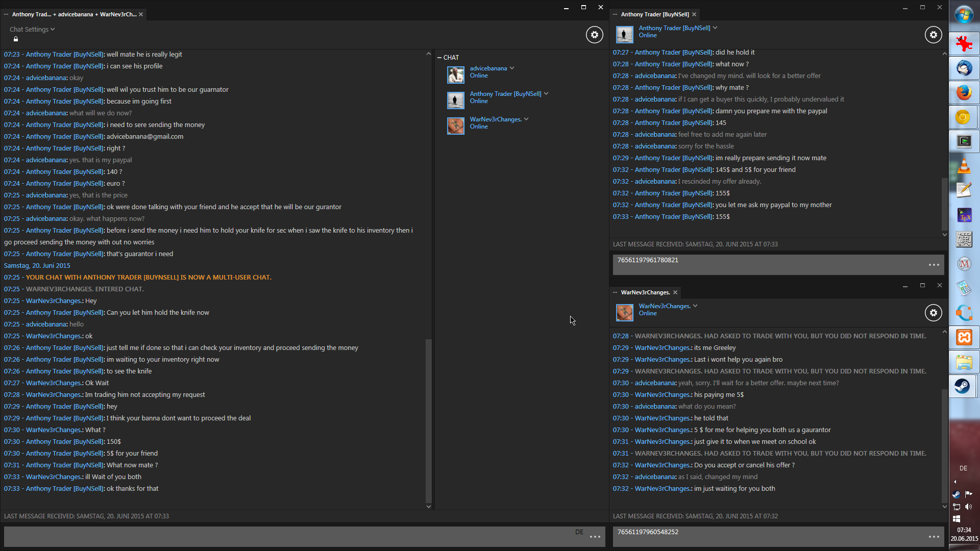This screenshot has width=980, height=551.
Task: Expand Anthony Trader header name dropdown
Action: (715, 28)
